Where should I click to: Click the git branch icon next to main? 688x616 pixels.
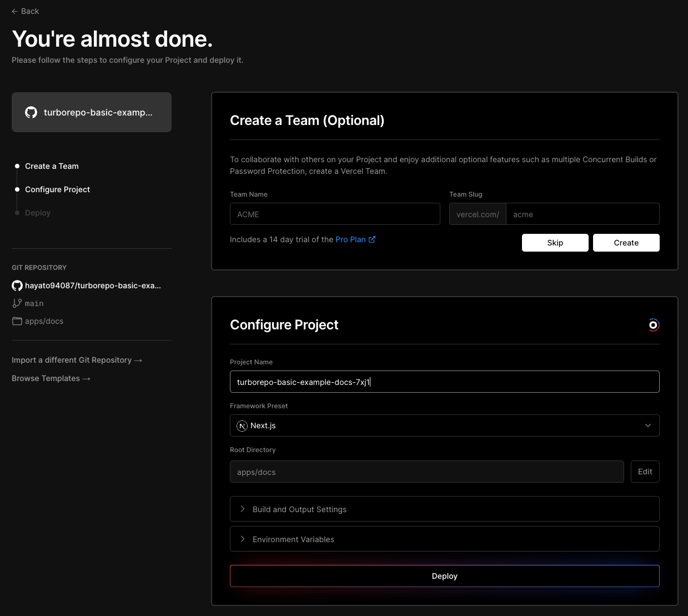click(17, 303)
